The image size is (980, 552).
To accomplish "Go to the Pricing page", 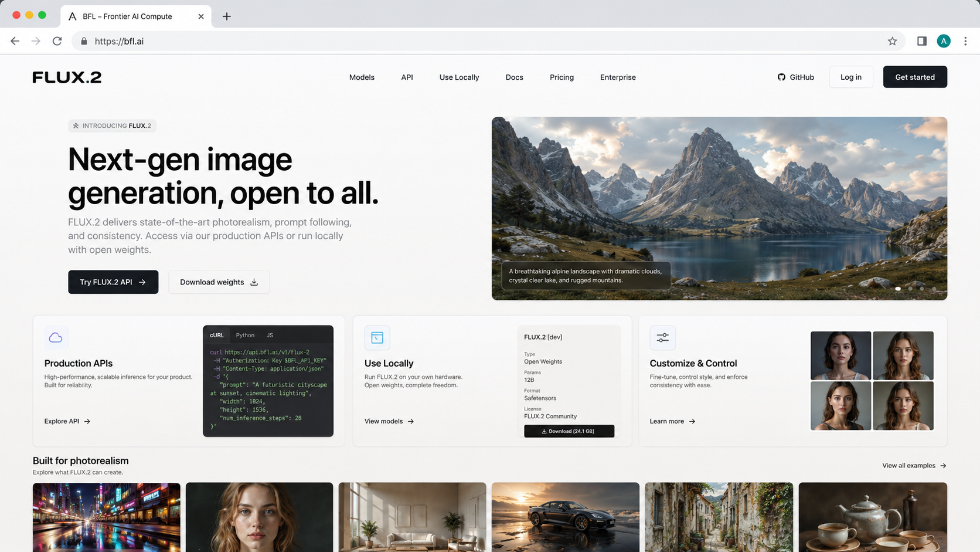I will (x=562, y=77).
